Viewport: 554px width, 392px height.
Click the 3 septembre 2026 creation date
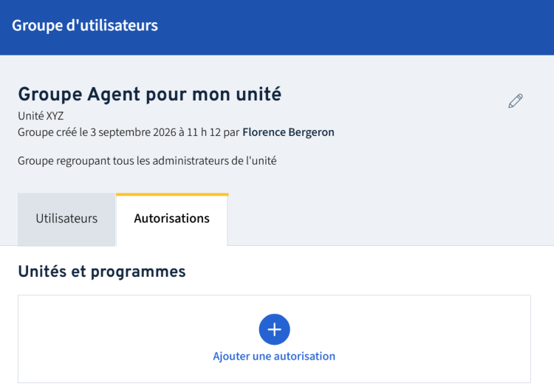tap(133, 132)
